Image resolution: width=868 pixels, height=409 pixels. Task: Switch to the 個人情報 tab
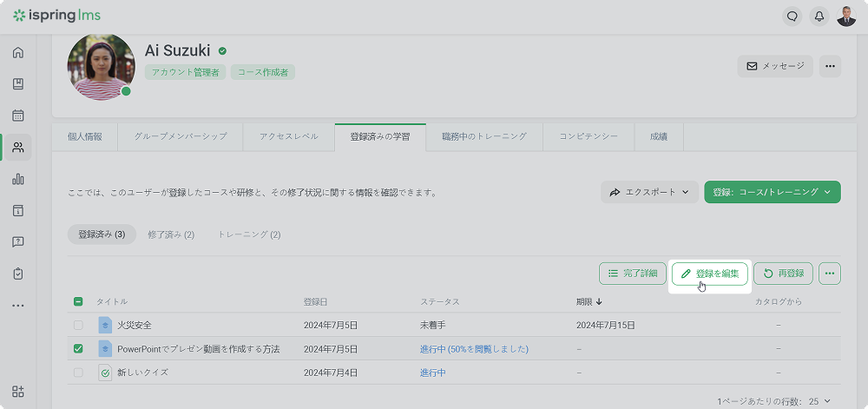pos(85,136)
